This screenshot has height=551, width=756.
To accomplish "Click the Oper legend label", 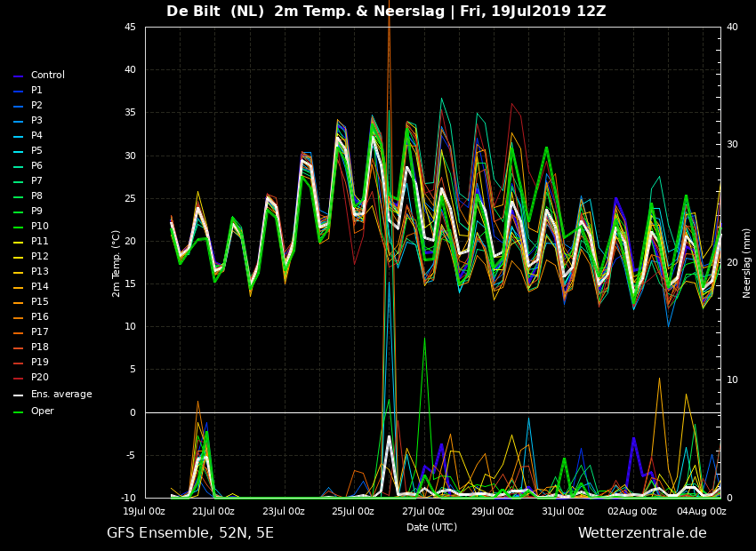I will [x=43, y=411].
